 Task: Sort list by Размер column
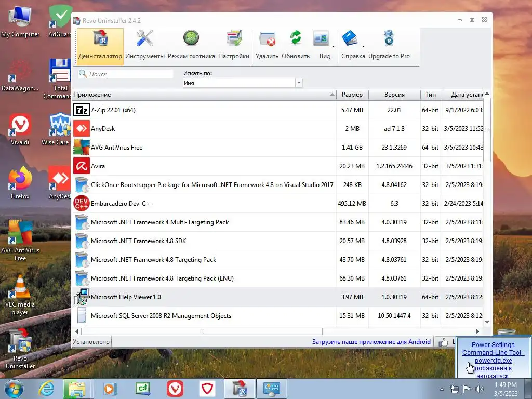tap(352, 95)
